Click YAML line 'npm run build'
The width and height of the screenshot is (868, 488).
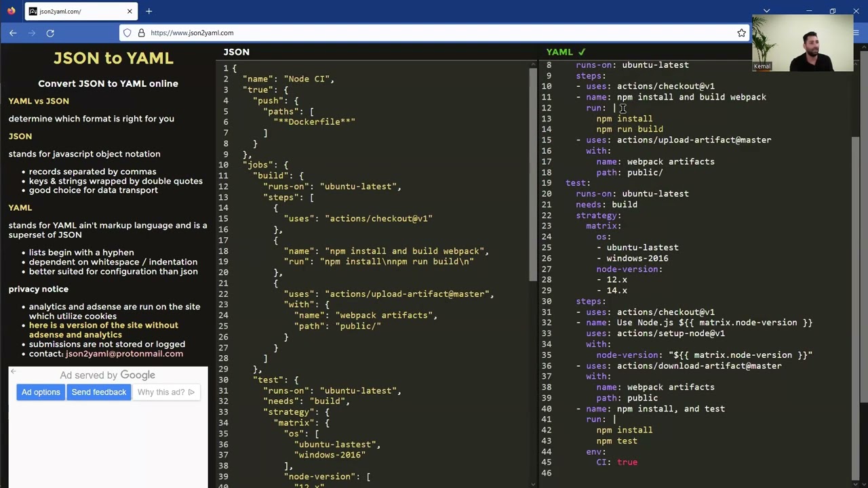pyautogui.click(x=630, y=129)
